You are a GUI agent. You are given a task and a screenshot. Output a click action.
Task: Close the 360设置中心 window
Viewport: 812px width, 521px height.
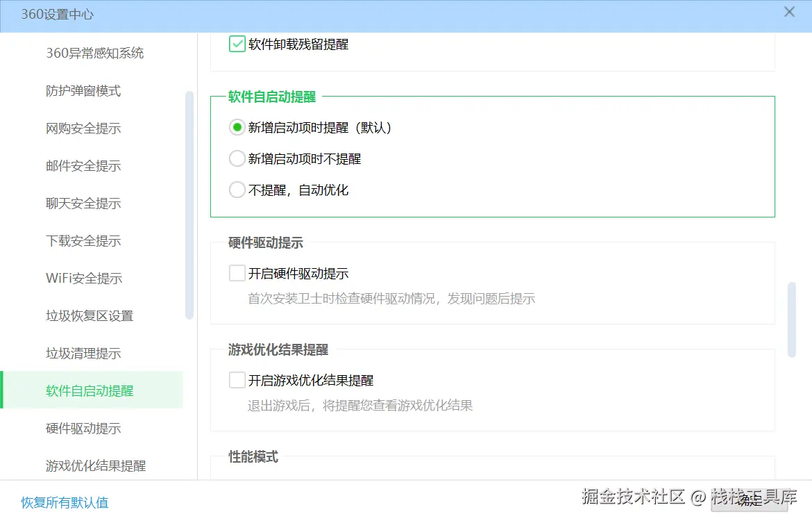click(789, 12)
